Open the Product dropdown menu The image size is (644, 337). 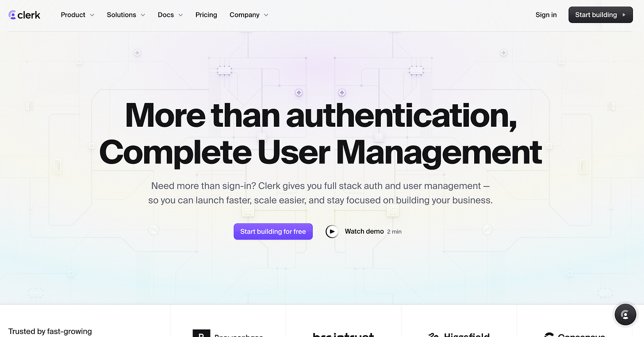(77, 15)
